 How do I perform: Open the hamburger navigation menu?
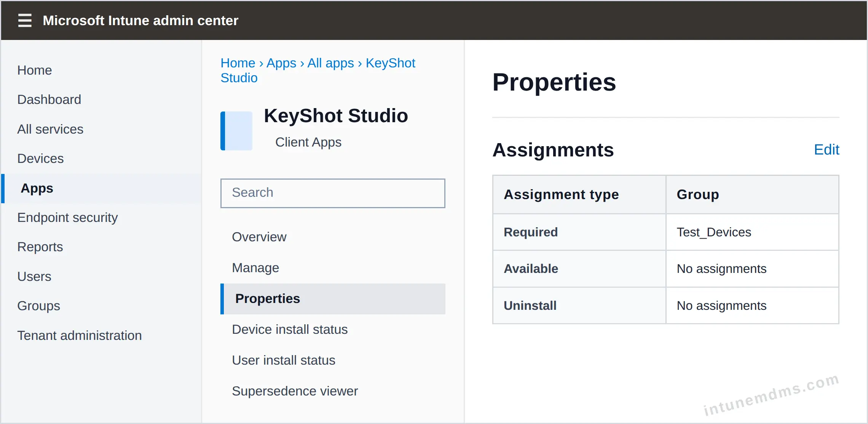[x=25, y=20]
